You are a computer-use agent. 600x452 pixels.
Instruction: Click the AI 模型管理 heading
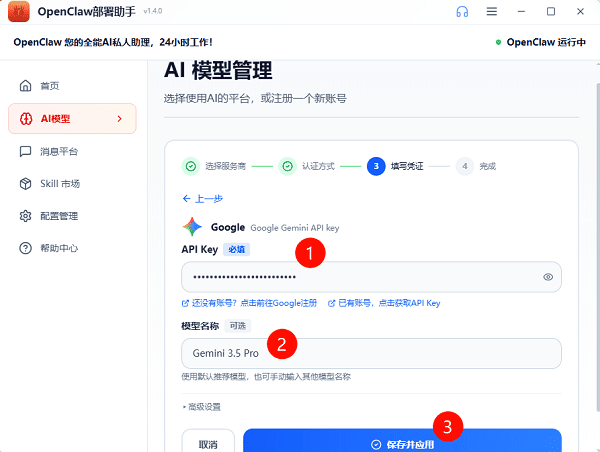(218, 70)
